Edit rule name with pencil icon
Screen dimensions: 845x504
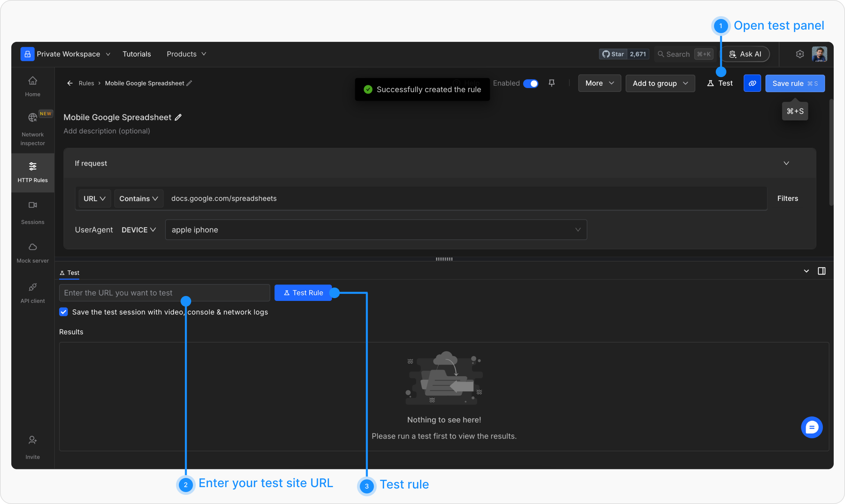(179, 117)
